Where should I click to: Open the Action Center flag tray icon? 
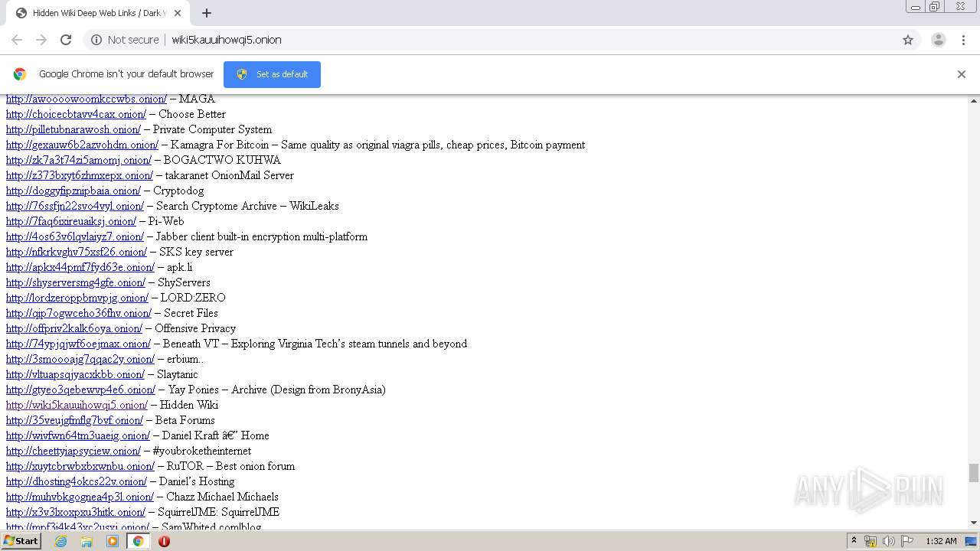tap(907, 541)
